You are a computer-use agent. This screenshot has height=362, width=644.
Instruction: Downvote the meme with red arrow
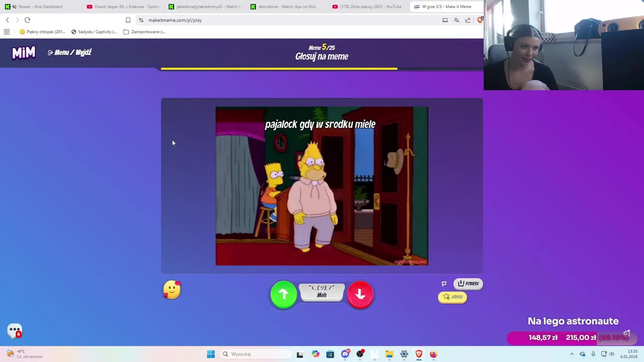(360, 294)
